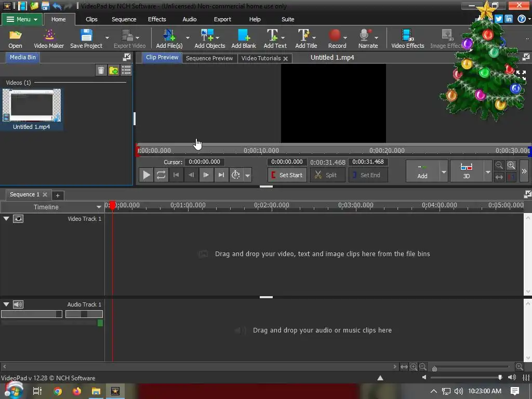Start recording with the Record button
Viewport: 532px width, 399px height.
[x=337, y=38]
